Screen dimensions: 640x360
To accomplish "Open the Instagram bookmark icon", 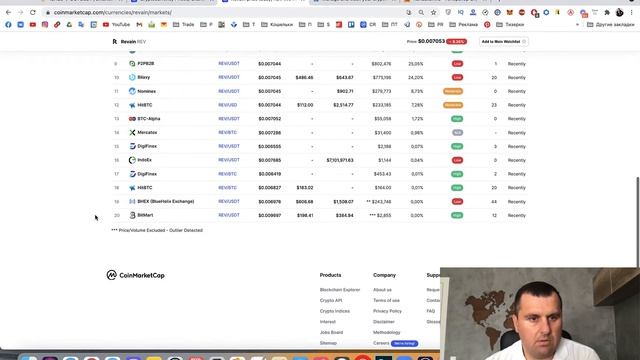I will click(45, 24).
